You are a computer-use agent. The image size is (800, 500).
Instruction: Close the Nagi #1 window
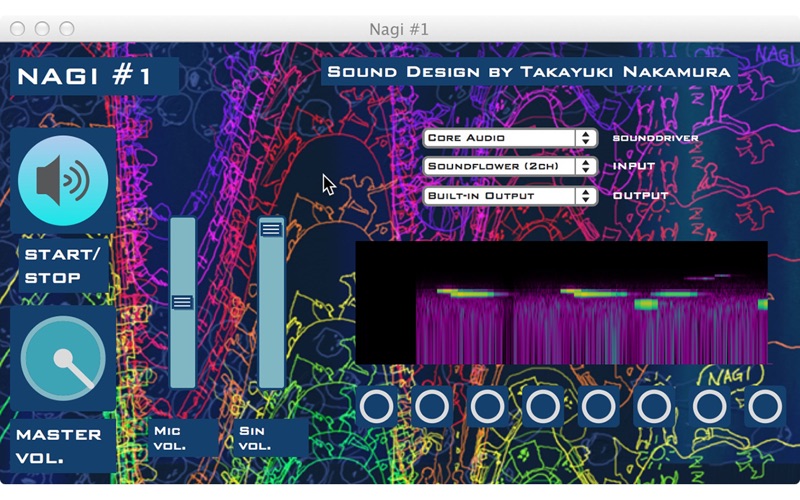(x=17, y=29)
